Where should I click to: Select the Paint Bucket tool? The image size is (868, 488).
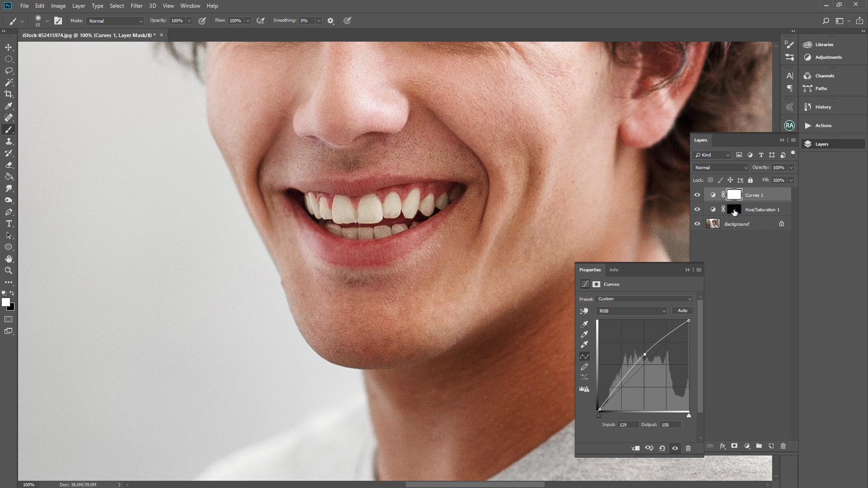pos(9,177)
